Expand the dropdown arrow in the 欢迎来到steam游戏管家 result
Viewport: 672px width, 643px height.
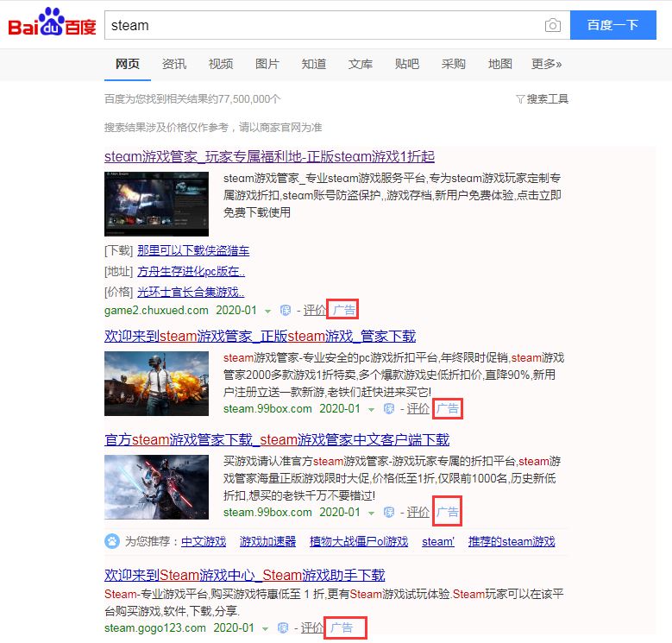point(371,410)
